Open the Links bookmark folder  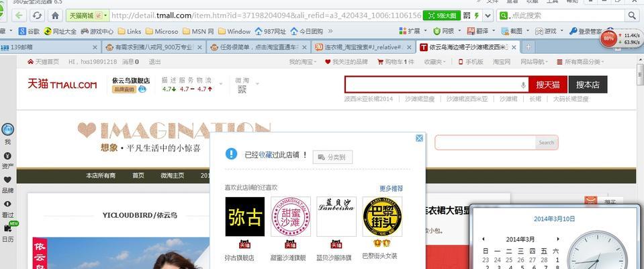point(130,31)
